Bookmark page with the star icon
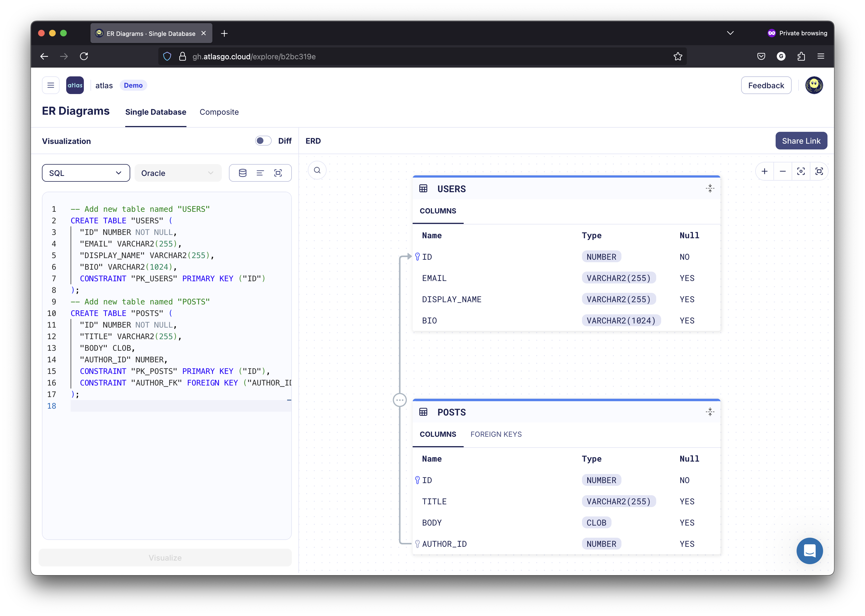The height and width of the screenshot is (616, 865). [678, 57]
